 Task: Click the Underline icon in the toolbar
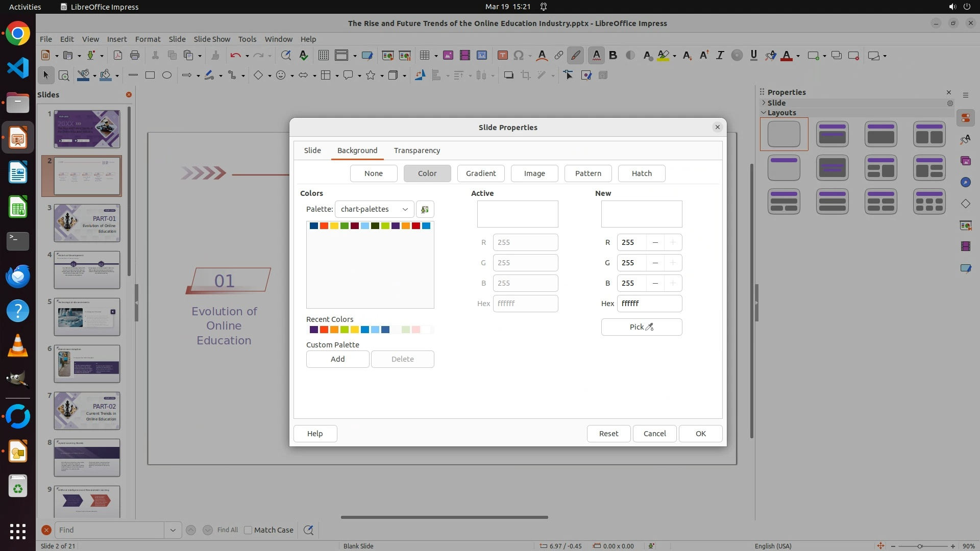(753, 56)
